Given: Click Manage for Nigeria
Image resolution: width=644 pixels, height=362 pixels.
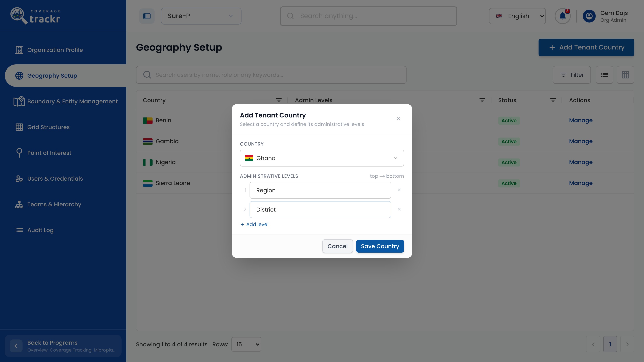Looking at the screenshot, I should [x=580, y=162].
